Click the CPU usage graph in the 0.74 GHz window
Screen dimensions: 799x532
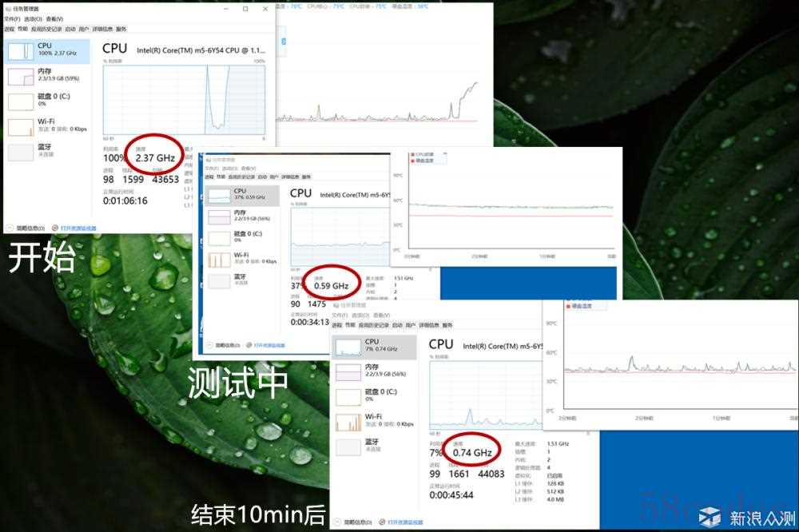tap(486, 395)
